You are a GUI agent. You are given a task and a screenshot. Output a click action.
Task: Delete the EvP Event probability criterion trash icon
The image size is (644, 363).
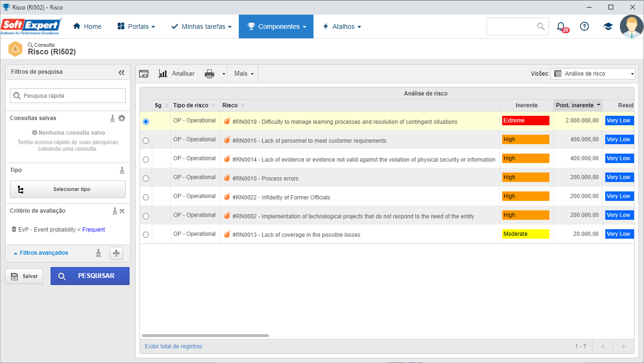(14, 229)
